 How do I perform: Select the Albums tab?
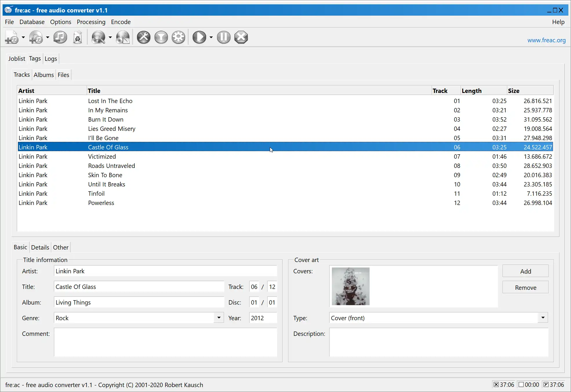click(x=43, y=75)
